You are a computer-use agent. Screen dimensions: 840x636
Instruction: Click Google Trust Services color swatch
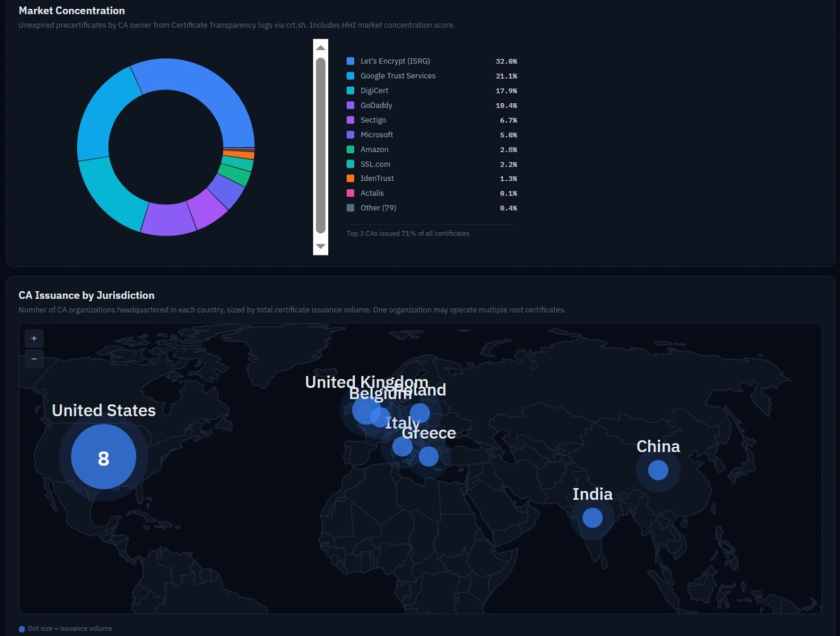tap(350, 76)
